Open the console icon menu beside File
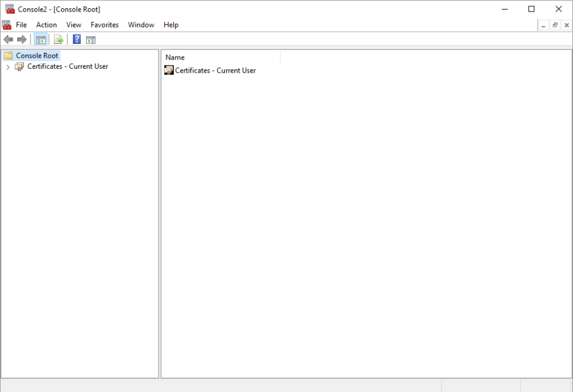Image resolution: width=573 pixels, height=392 pixels. tap(7, 25)
